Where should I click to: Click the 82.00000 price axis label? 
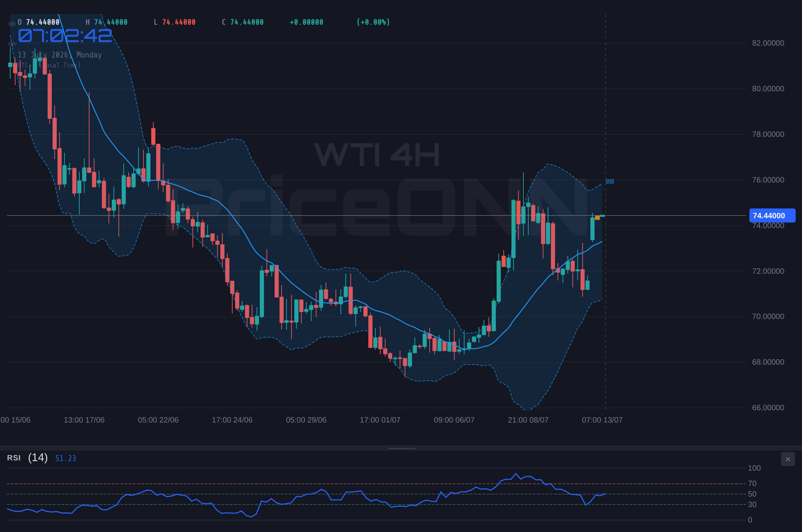pyautogui.click(x=768, y=43)
